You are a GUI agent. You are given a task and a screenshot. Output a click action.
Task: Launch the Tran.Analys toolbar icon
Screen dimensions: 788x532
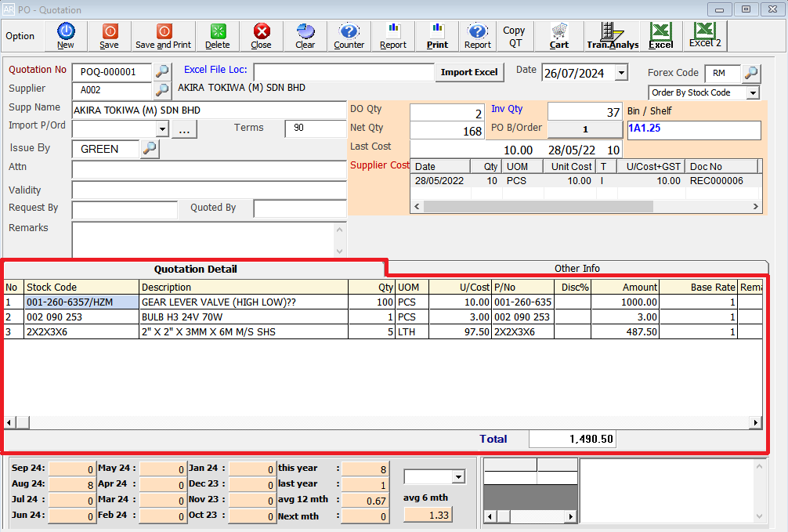[x=613, y=36]
